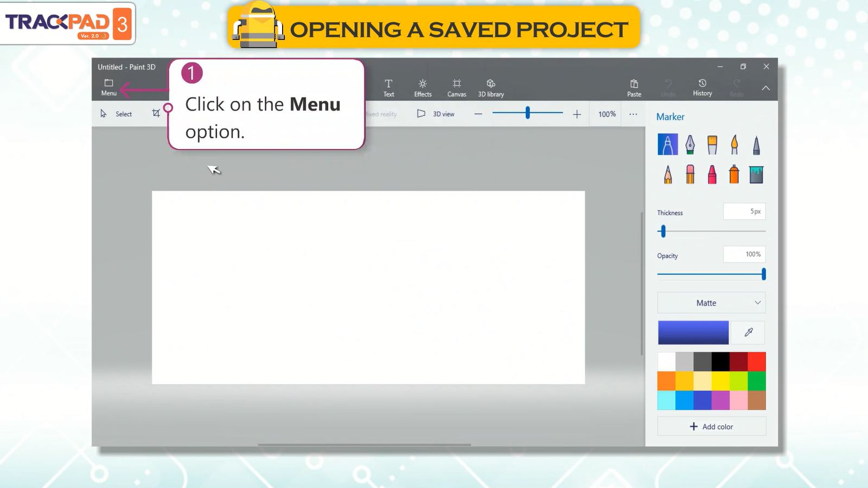Open the Matte material dropdown
This screenshot has height=488, width=868.
pos(711,303)
